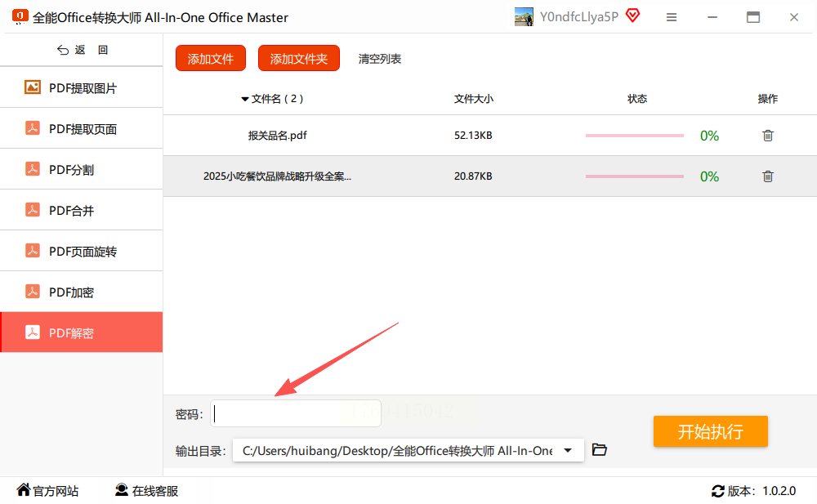
Task: Click the PDF合并 sidebar icon
Action: (33, 209)
